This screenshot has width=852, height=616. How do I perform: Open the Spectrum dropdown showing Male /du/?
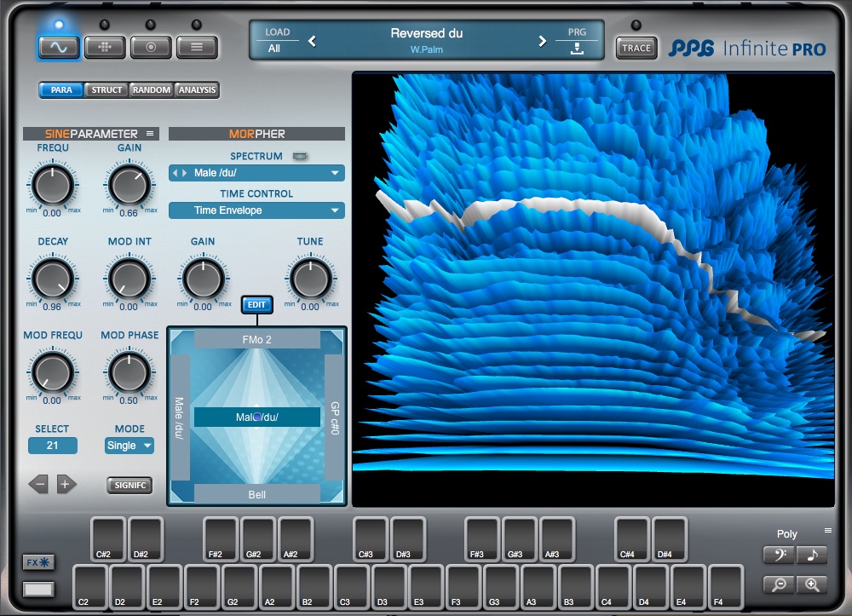coord(256,173)
